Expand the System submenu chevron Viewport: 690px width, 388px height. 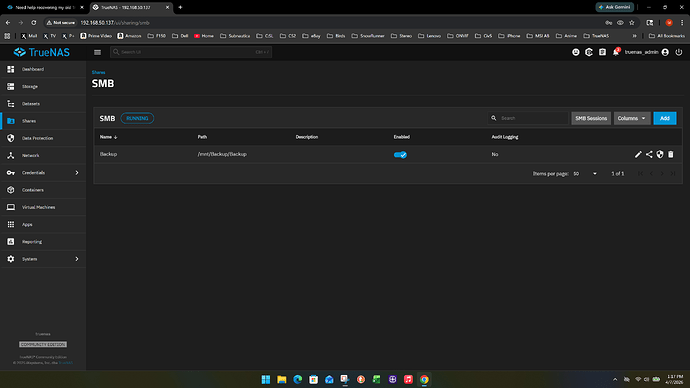pos(77,259)
